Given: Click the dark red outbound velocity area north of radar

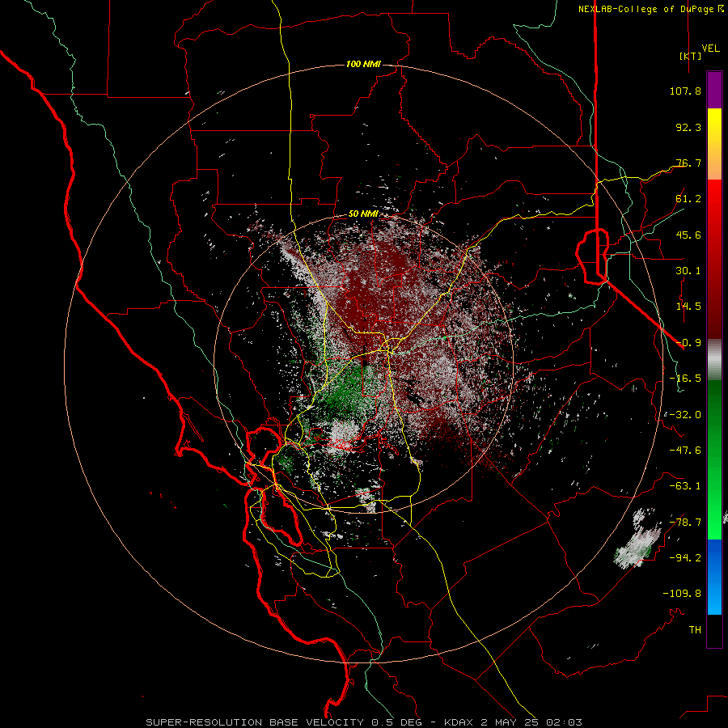Looking at the screenshot, I should tap(371, 288).
